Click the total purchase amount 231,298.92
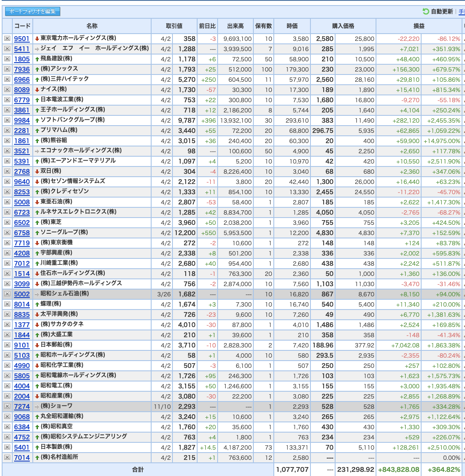 (356, 470)
